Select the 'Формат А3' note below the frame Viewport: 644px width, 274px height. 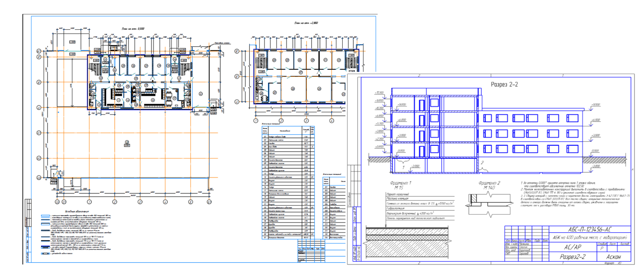coord(613,263)
